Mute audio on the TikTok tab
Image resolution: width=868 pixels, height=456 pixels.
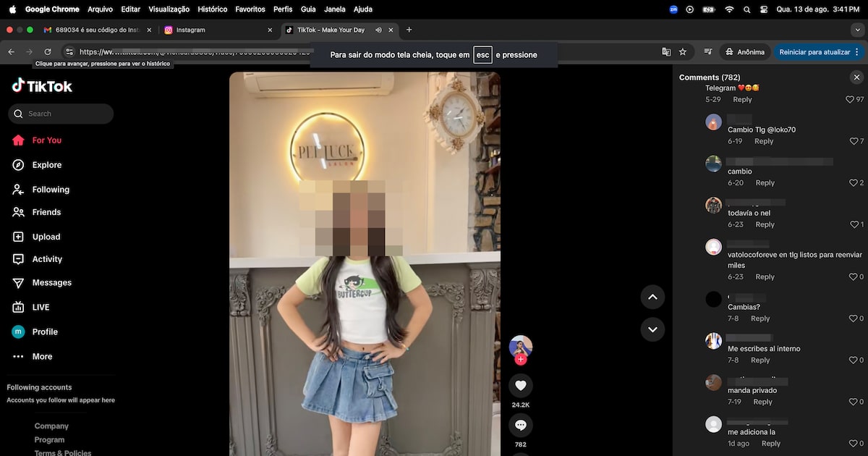click(378, 30)
